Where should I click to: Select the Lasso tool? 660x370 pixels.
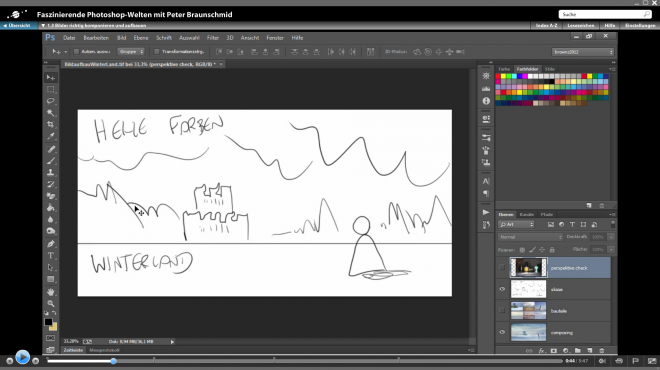(51, 101)
